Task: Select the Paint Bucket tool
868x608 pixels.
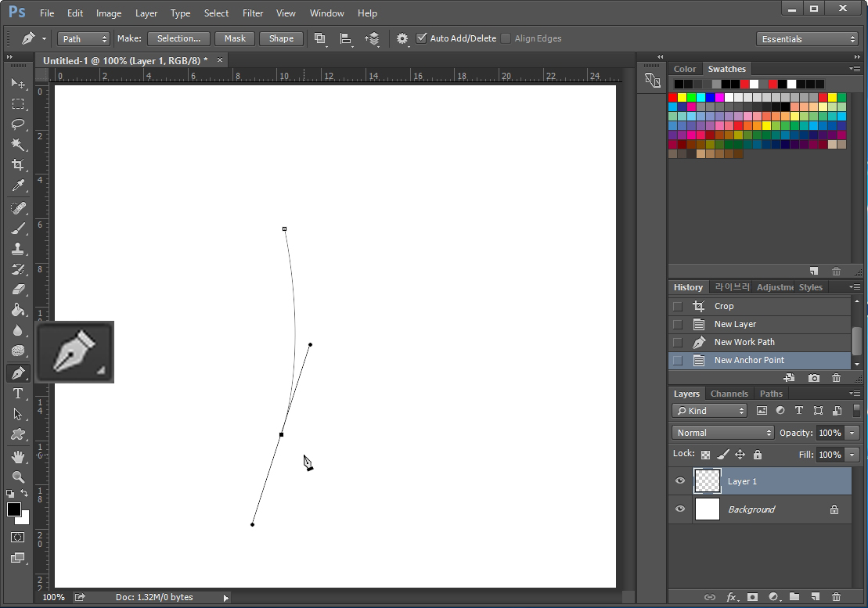Action: click(x=18, y=310)
